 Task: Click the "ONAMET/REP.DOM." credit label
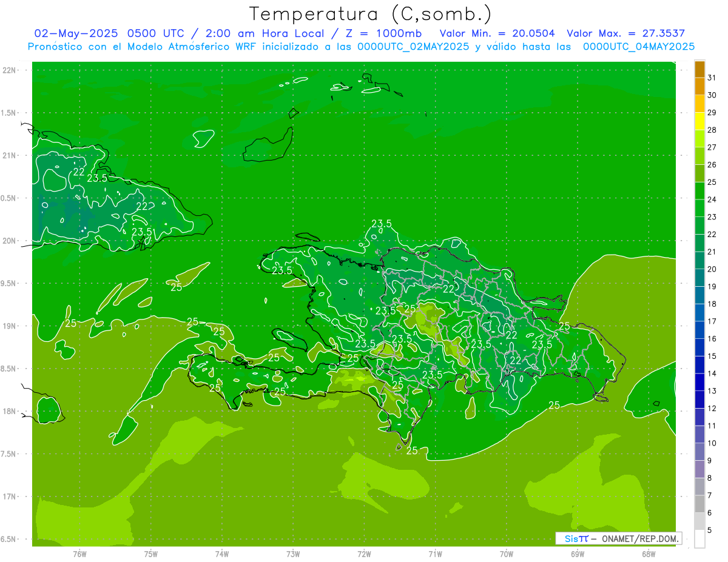pos(639,538)
